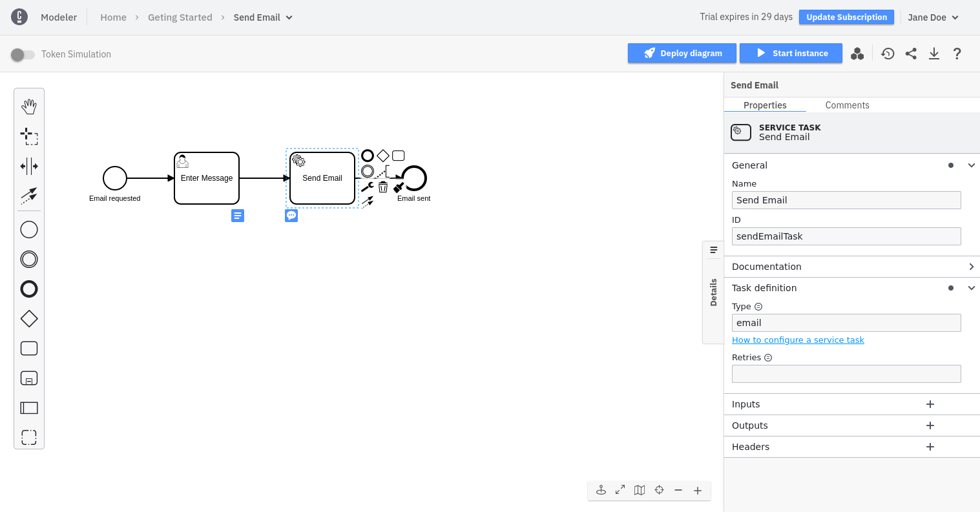Screen dimensions: 980x512
Task: Click Deploy diagram button
Action: (x=682, y=53)
